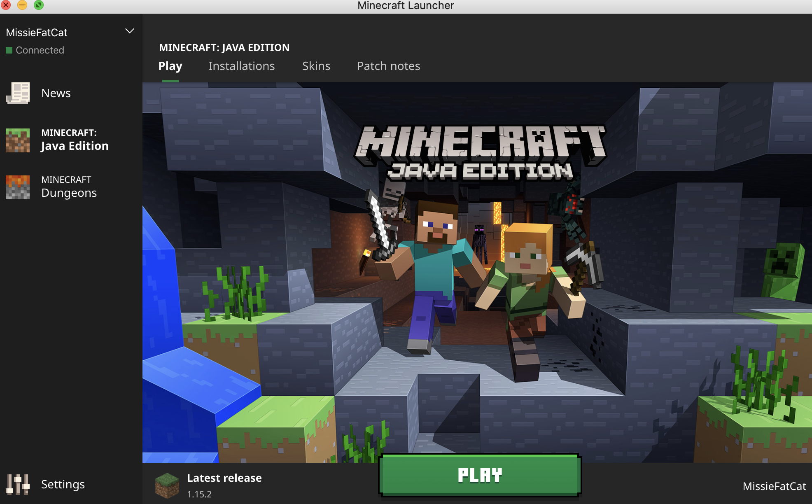This screenshot has width=812, height=504.
Task: Click the macOS green fullscreen window button
Action: [x=38, y=5]
